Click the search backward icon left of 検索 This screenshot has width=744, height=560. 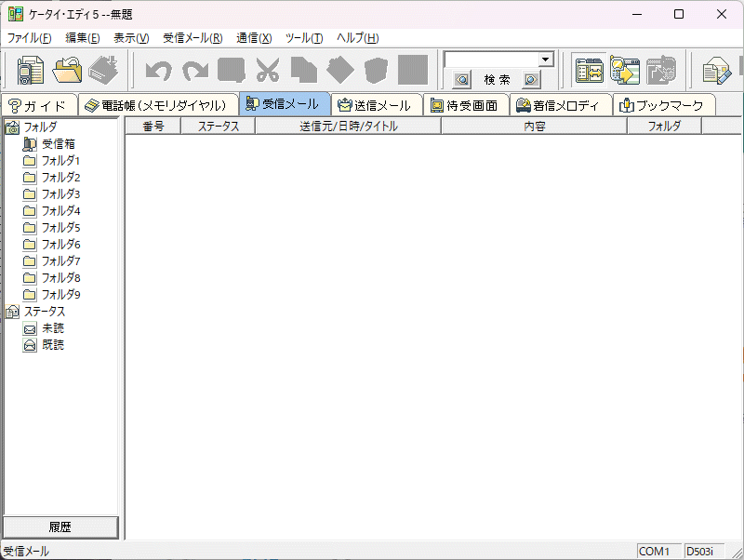click(x=461, y=80)
